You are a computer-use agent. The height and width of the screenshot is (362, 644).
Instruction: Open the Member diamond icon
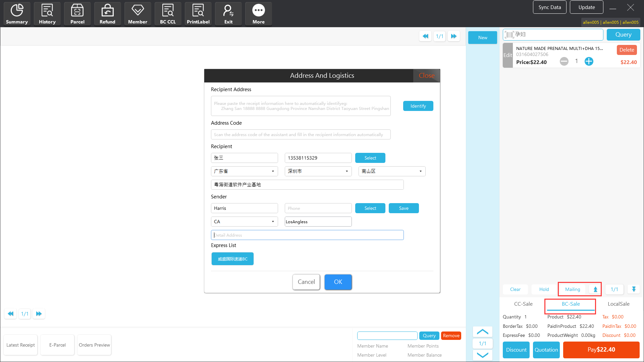(x=138, y=14)
